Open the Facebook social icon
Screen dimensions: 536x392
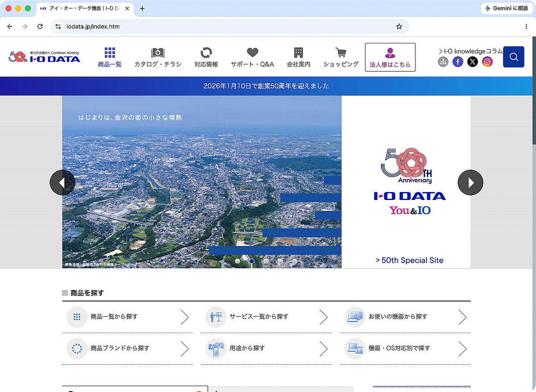tap(458, 62)
